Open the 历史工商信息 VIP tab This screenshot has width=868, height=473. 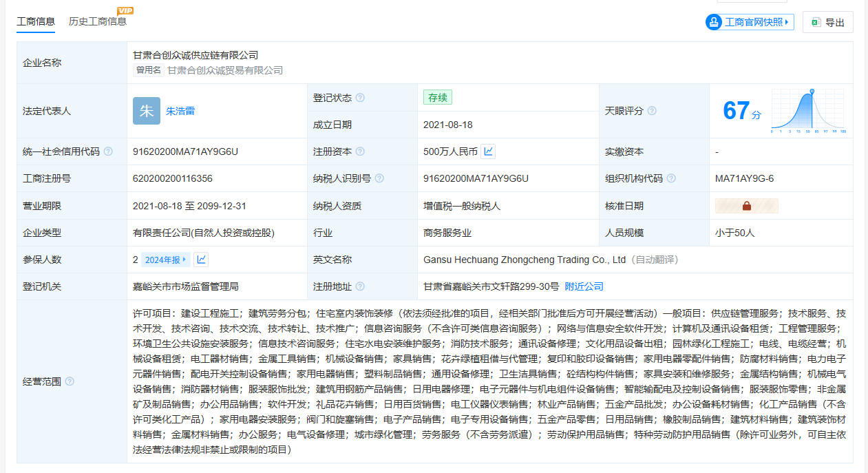click(98, 21)
